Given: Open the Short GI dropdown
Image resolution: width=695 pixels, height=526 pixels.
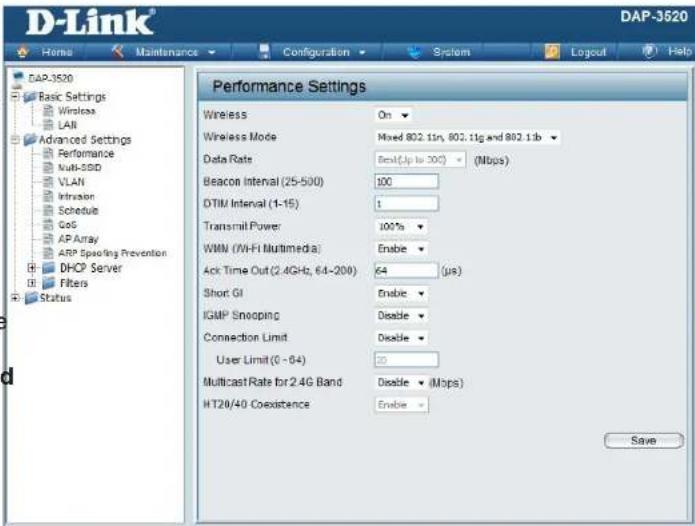Looking at the screenshot, I should point(401,293).
